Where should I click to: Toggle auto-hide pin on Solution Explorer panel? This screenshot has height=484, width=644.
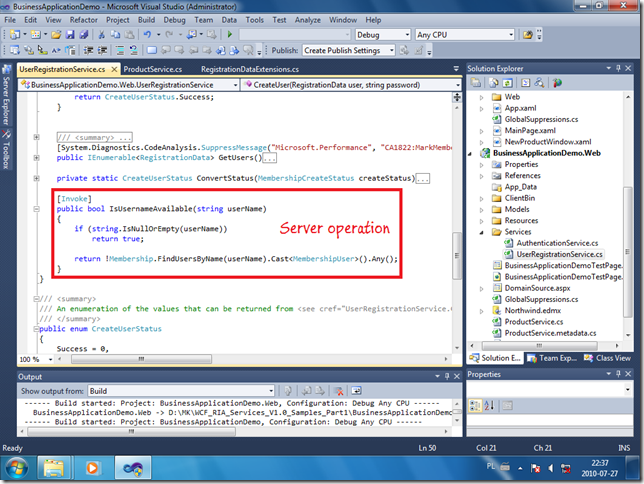click(618, 68)
